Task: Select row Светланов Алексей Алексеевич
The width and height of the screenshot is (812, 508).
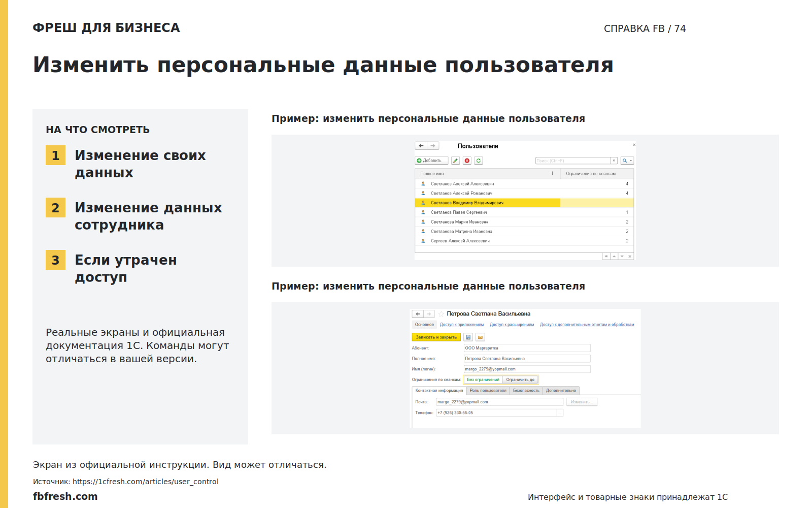Action: [x=524, y=184]
